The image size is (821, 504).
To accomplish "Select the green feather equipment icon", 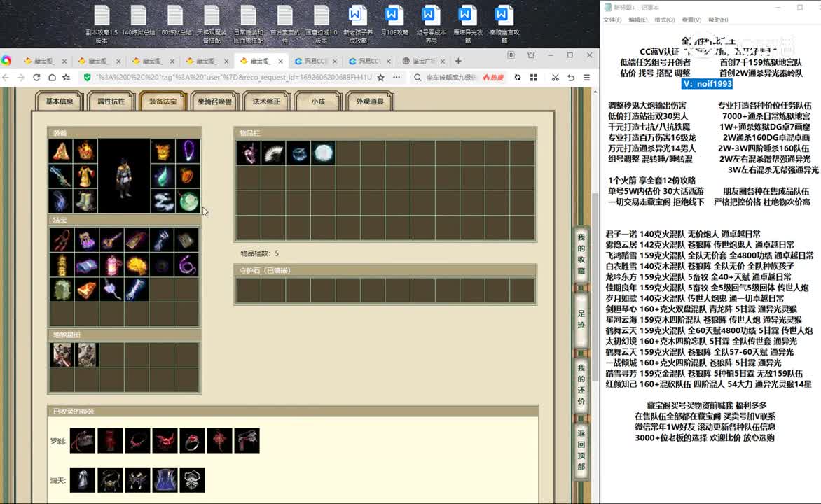I will [163, 176].
